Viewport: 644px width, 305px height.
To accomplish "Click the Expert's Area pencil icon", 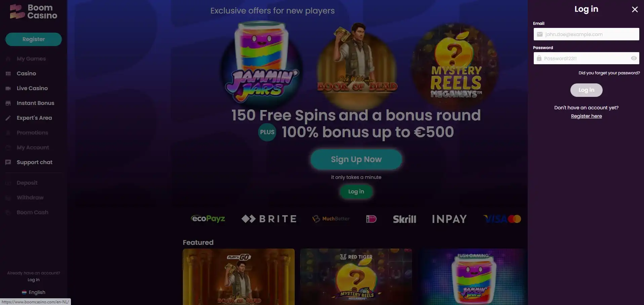I will pyautogui.click(x=8, y=118).
